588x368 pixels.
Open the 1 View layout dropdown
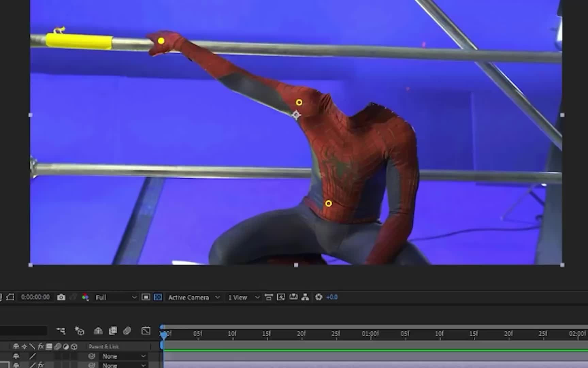[244, 297]
